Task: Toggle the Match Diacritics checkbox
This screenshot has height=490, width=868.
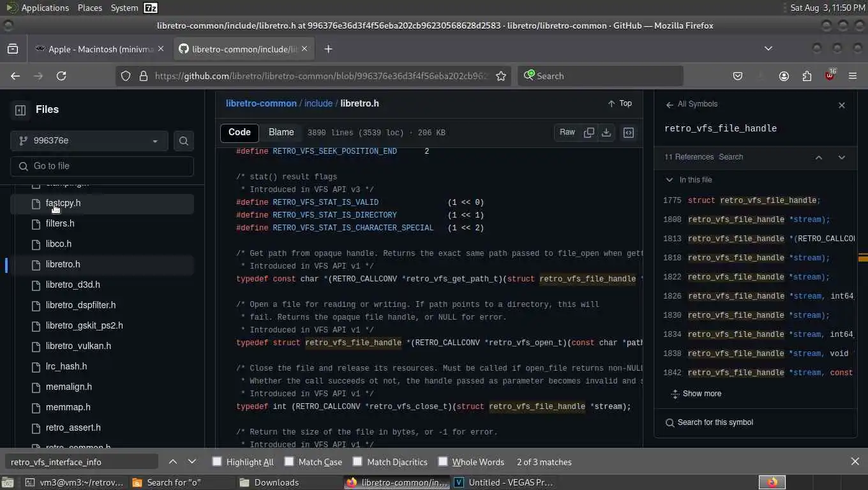Action: pos(358,461)
